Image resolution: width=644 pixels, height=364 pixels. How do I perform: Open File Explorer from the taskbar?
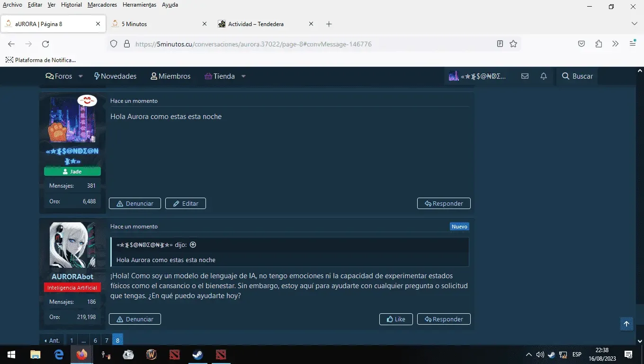pyautogui.click(x=35, y=355)
